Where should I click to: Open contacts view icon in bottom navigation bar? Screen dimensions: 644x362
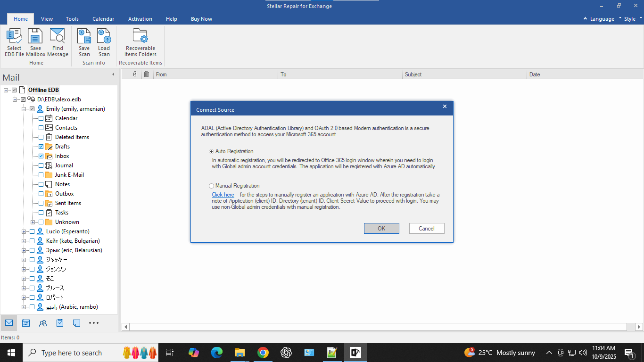[x=43, y=323]
